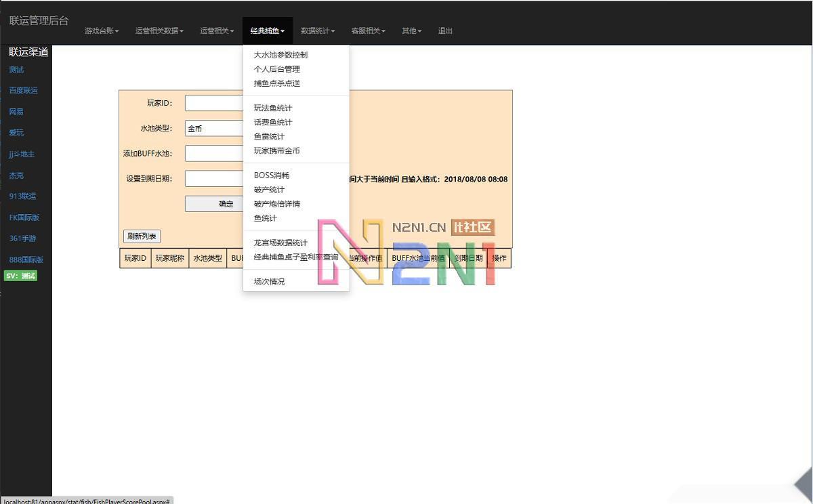Select BOSS消耗 menu item
Screen dimensions: 813x504
[271, 175]
